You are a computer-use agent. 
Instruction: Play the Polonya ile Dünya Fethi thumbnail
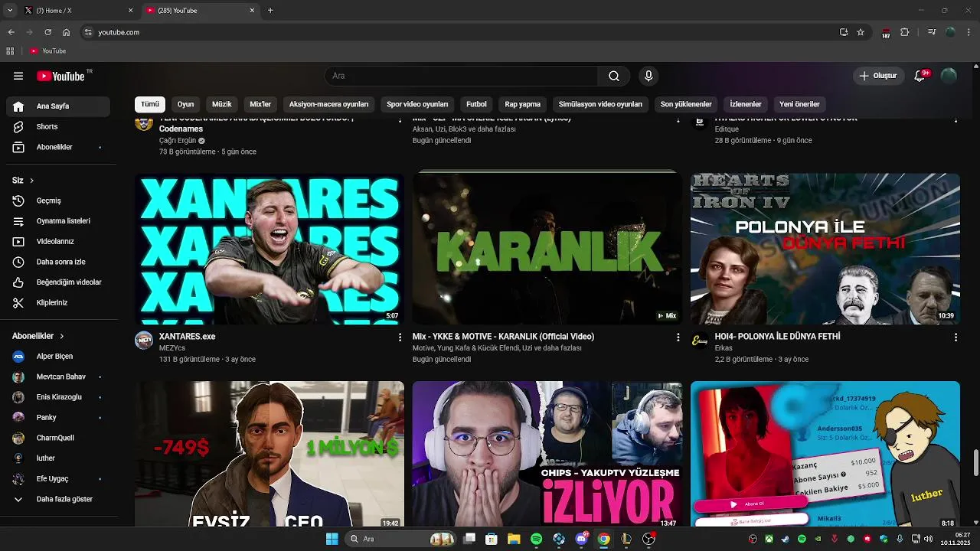point(825,249)
